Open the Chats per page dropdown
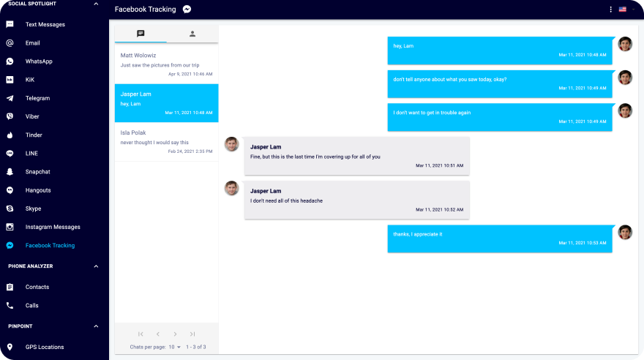Screen dimensions: 644x360 [175, 347]
